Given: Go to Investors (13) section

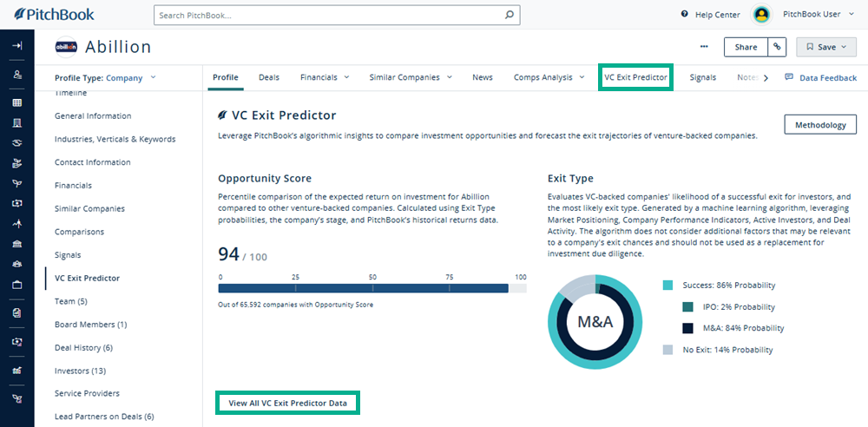Looking at the screenshot, I should pyautogui.click(x=80, y=371).
